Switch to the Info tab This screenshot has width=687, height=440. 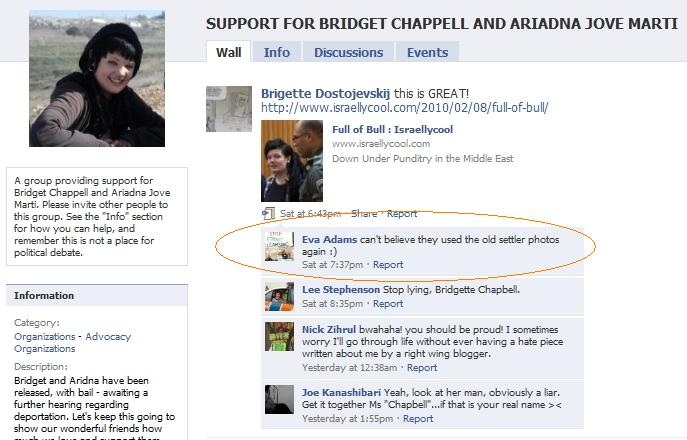pyautogui.click(x=276, y=52)
